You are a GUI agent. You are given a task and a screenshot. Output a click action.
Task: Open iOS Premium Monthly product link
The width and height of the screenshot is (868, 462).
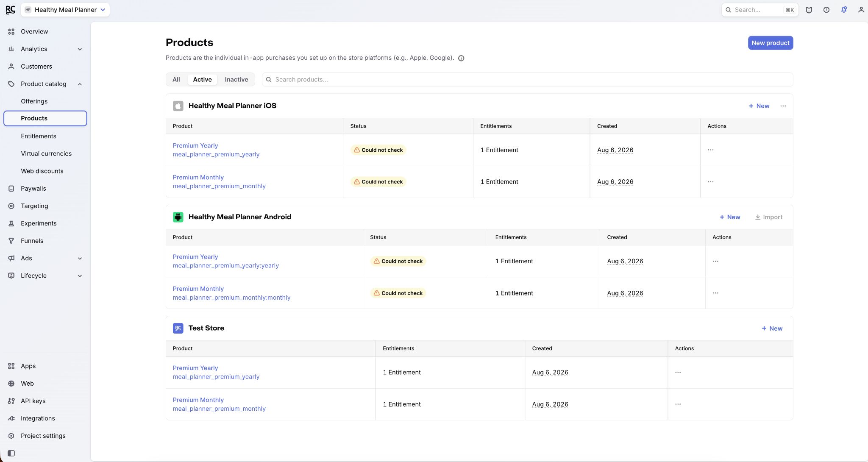coord(198,177)
